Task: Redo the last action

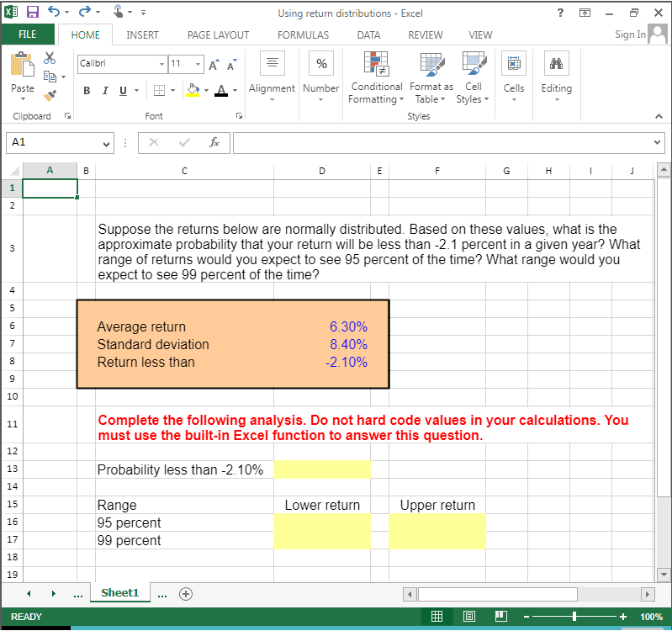Action: pos(84,12)
